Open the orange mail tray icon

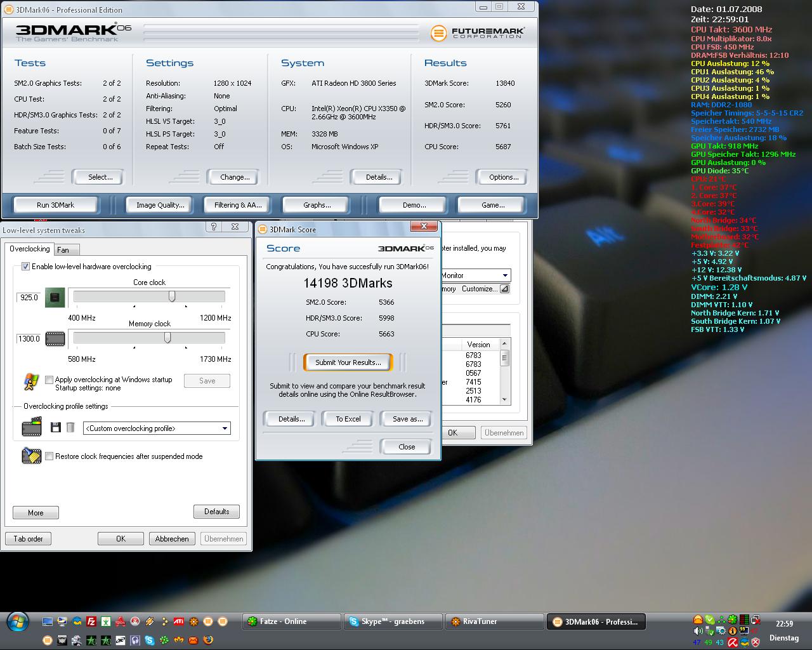coord(698,620)
